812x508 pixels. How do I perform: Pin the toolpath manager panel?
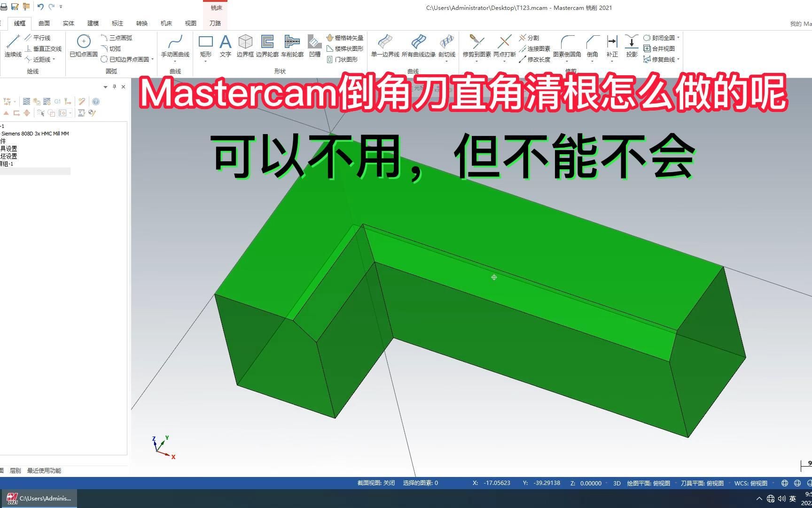[x=114, y=87]
